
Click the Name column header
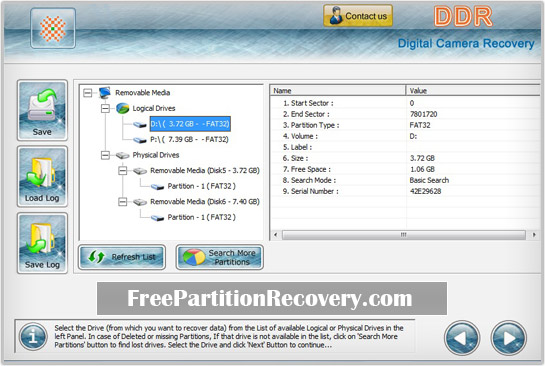click(x=337, y=91)
